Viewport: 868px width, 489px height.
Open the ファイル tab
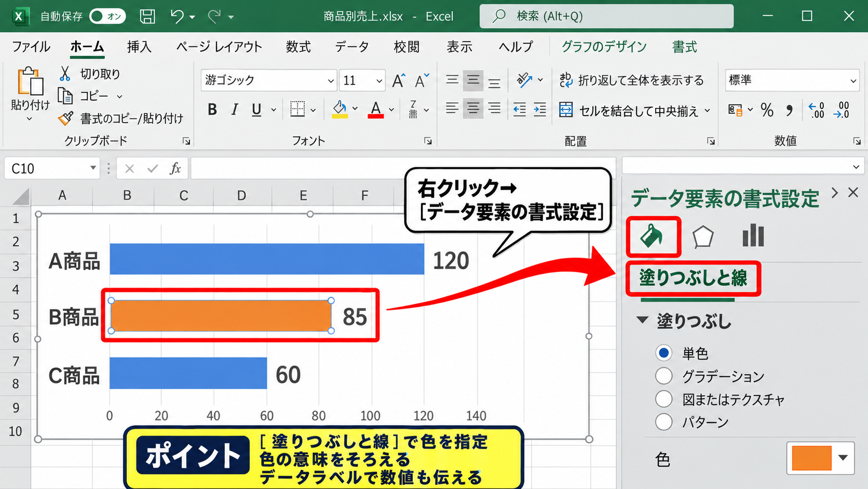point(31,47)
